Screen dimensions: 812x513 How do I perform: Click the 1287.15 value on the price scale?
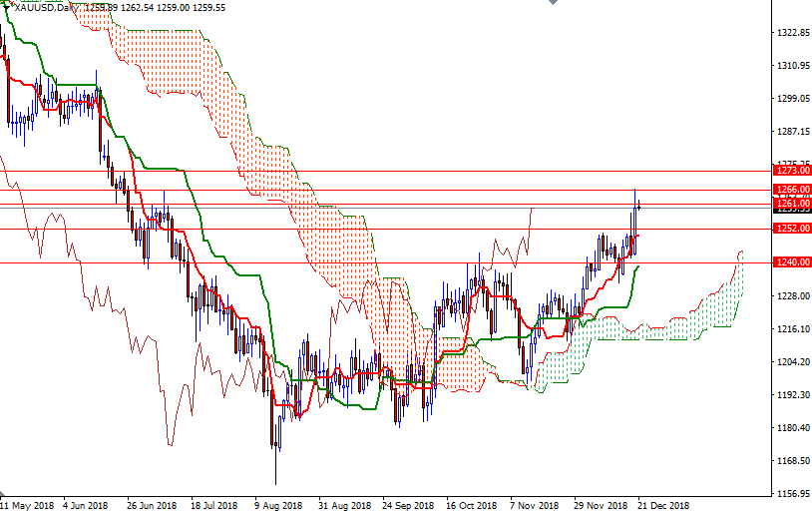point(792,132)
